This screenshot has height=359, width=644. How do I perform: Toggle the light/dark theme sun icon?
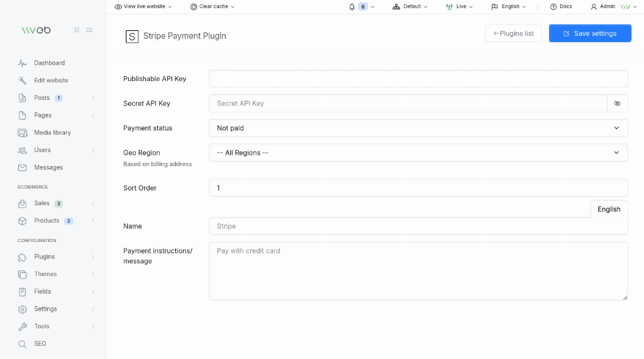click(77, 30)
